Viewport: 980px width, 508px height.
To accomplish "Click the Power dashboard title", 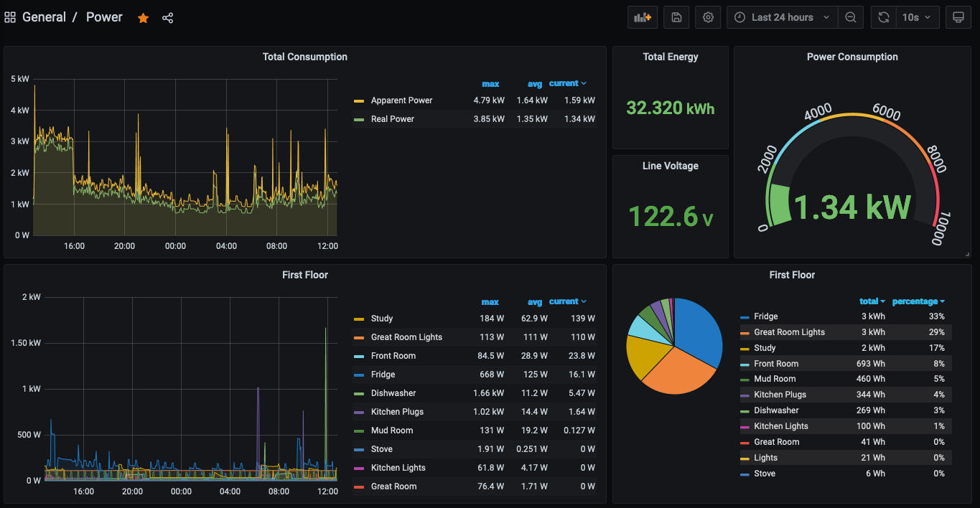I will tap(104, 17).
